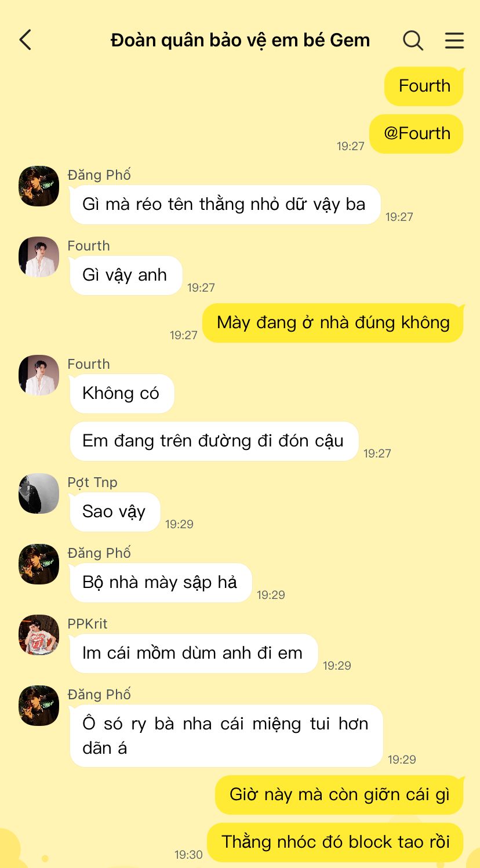Tap sender name 'Pợt Tnp'
The width and height of the screenshot is (480, 868).
click(x=92, y=482)
